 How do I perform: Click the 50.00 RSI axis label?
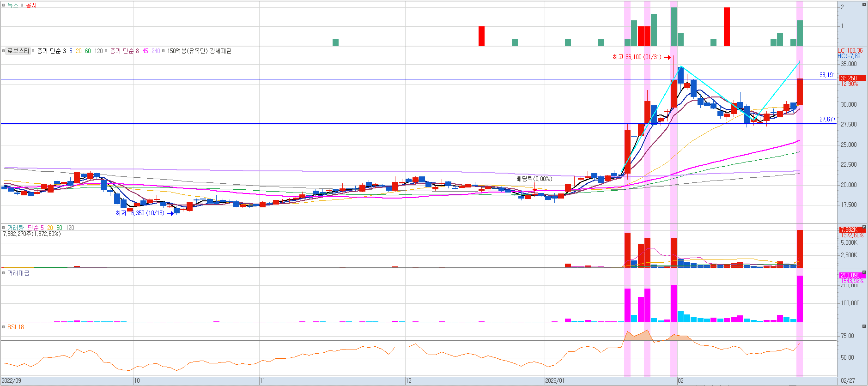(x=848, y=357)
